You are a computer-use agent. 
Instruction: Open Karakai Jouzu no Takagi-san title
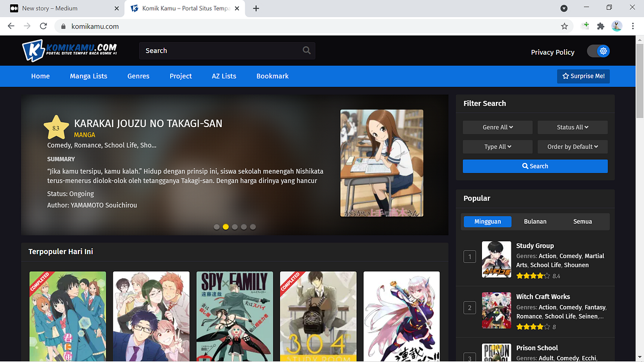(x=148, y=123)
